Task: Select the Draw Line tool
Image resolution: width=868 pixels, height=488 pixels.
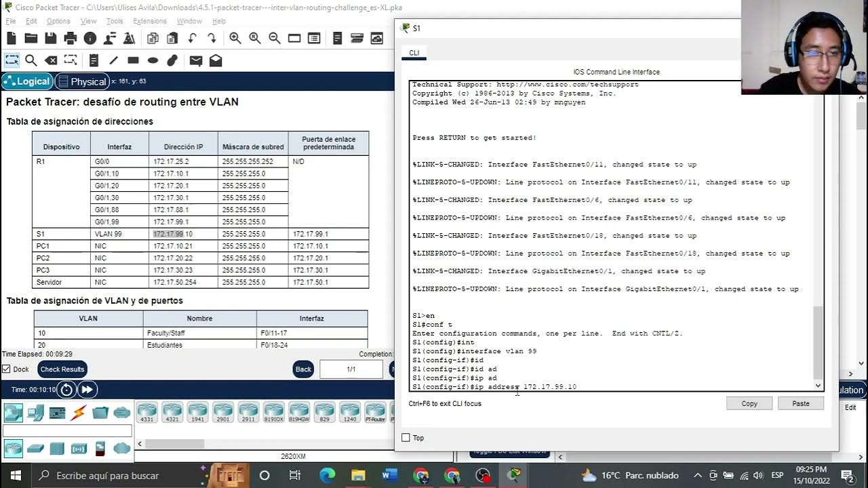Action: click(113, 60)
